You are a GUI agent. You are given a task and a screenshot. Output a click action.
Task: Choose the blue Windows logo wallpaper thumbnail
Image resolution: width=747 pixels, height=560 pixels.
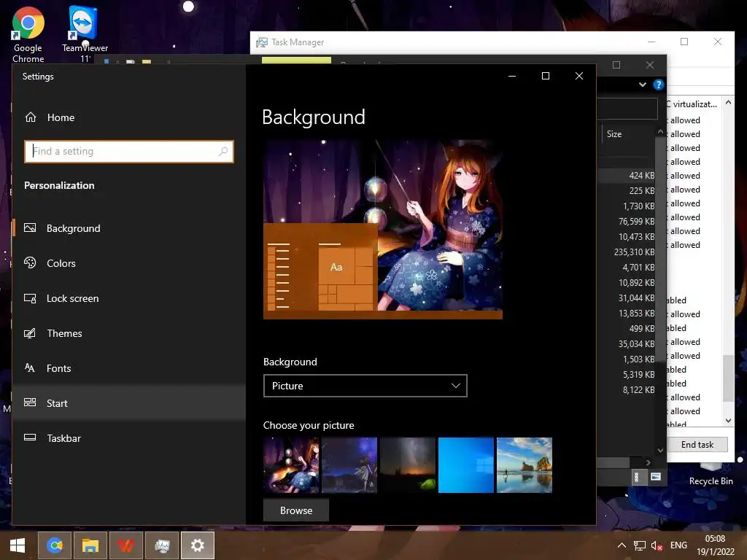click(x=465, y=465)
